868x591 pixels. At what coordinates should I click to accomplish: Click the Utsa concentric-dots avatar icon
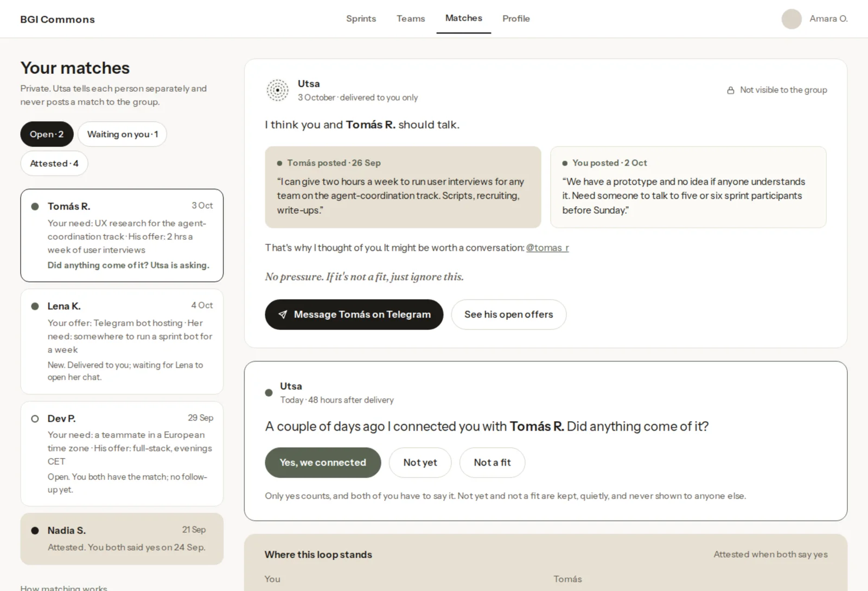coord(277,90)
